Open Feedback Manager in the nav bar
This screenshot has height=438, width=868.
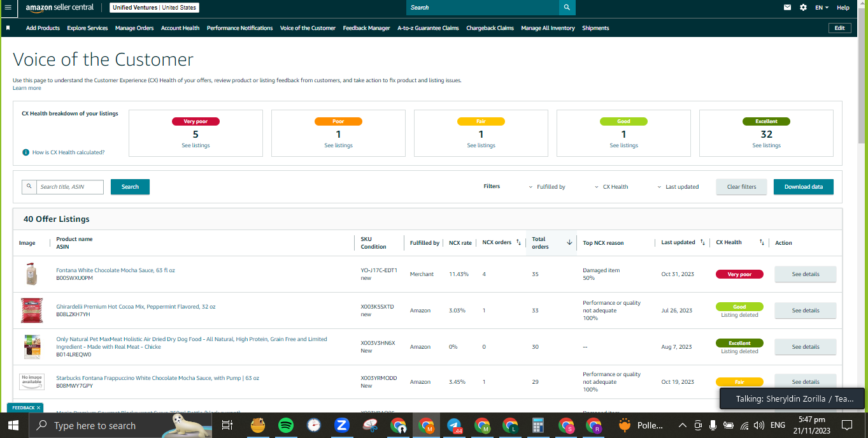coord(366,28)
